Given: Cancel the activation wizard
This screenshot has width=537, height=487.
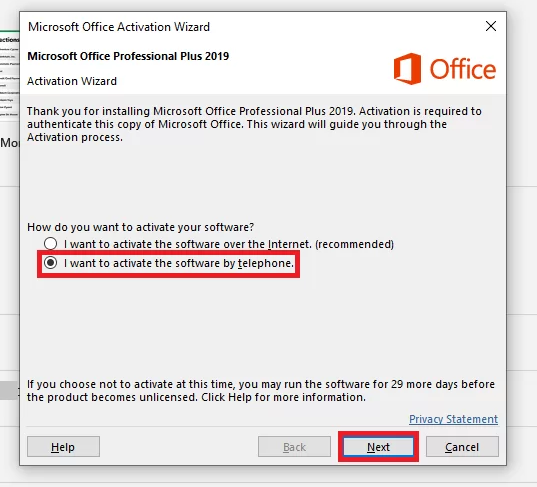Looking at the screenshot, I should 462,447.
